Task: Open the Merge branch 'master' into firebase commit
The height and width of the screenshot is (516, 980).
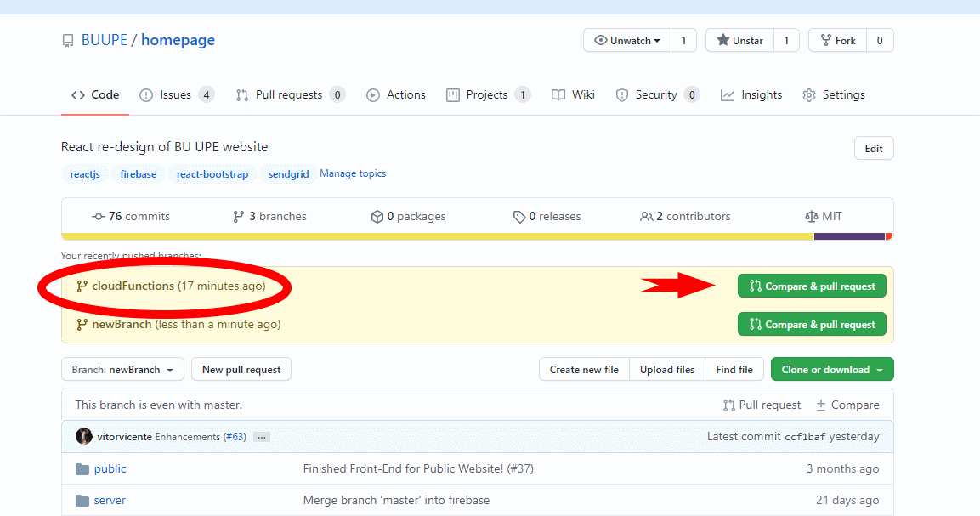Action: pos(396,501)
